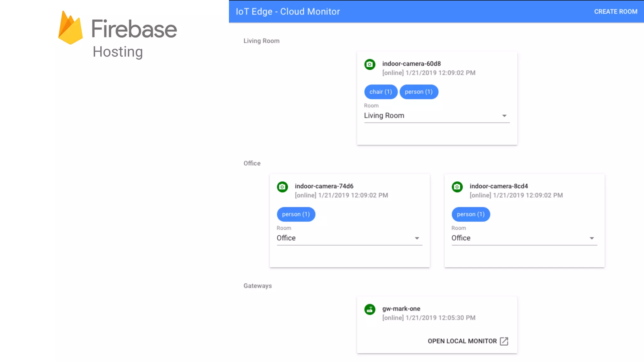Click the Gateways section heading
644x362 pixels.
[x=258, y=286]
